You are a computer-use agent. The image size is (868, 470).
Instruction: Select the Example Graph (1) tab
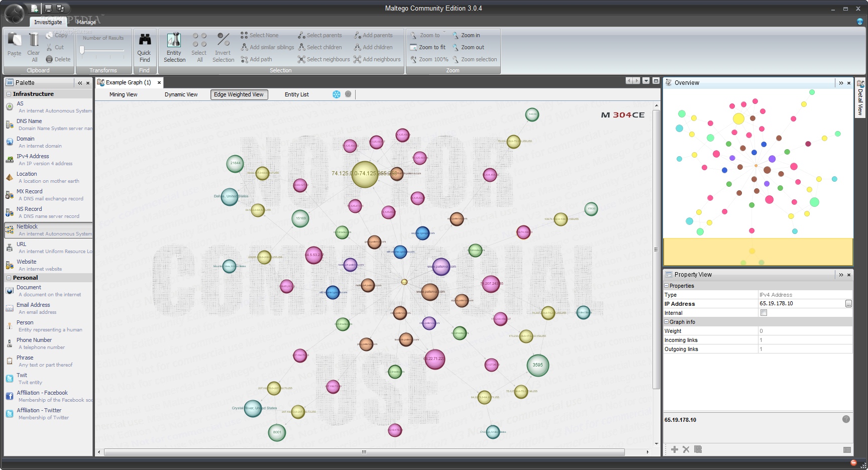tap(129, 82)
